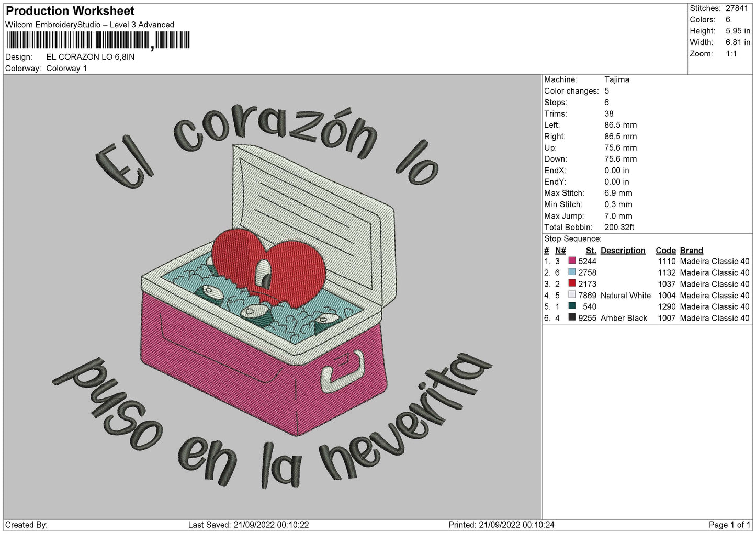
Task: Click the Left value 86.5 mm
Action: pos(620,125)
